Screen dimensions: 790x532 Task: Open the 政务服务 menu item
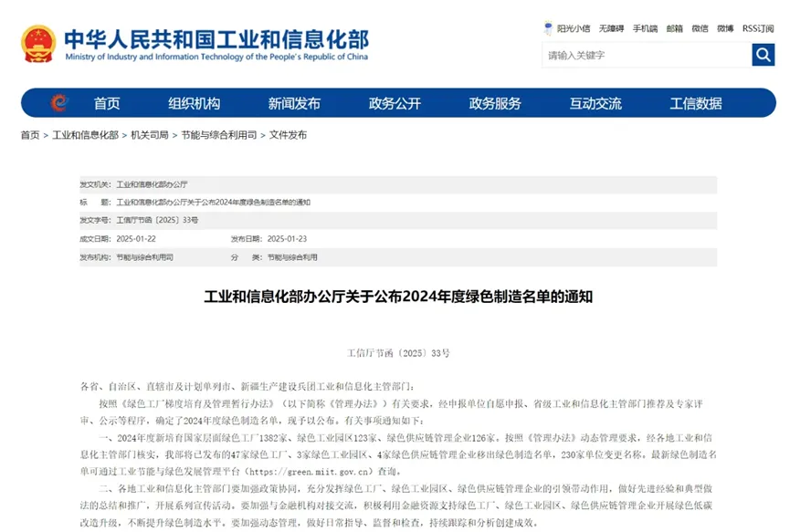tap(495, 103)
